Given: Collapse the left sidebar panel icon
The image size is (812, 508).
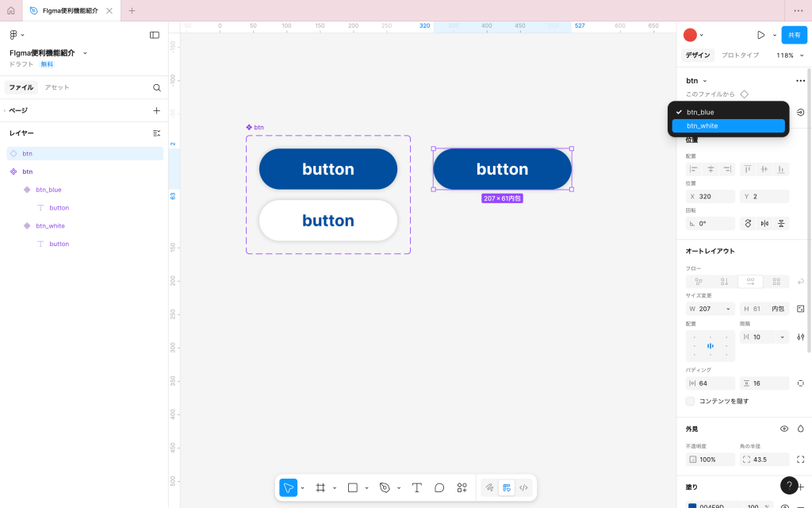Looking at the screenshot, I should click(x=155, y=35).
